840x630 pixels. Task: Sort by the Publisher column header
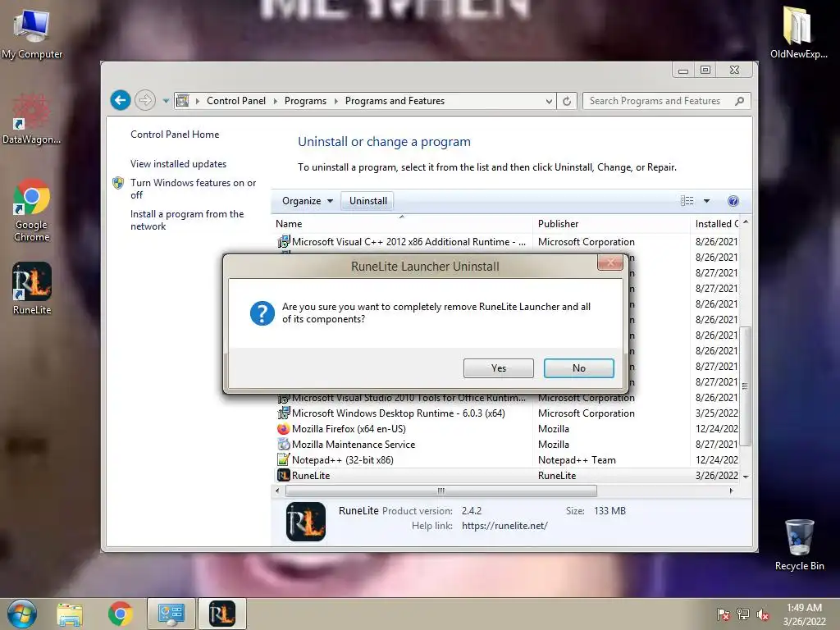tap(611, 224)
